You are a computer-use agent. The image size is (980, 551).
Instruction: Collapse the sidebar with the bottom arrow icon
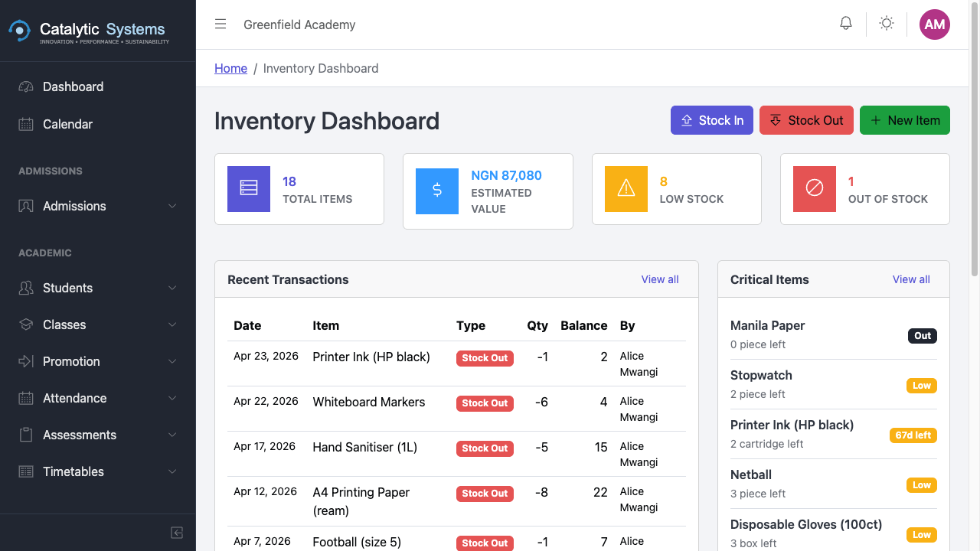coord(177,533)
